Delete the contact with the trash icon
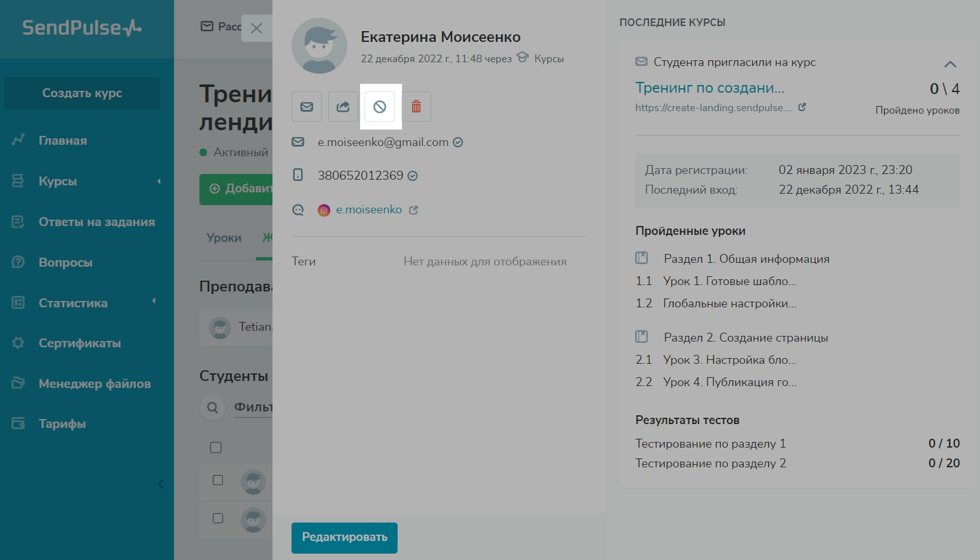The width and height of the screenshot is (980, 560). coord(417,107)
